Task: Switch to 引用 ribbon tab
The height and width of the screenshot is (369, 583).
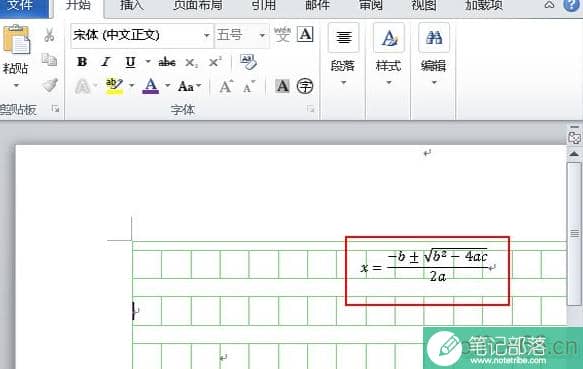Action: point(264,5)
